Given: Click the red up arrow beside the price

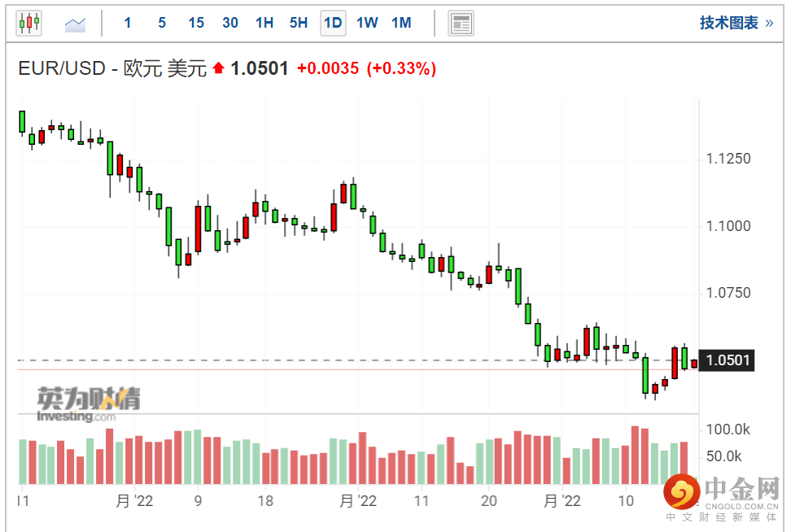Looking at the screenshot, I should point(218,69).
